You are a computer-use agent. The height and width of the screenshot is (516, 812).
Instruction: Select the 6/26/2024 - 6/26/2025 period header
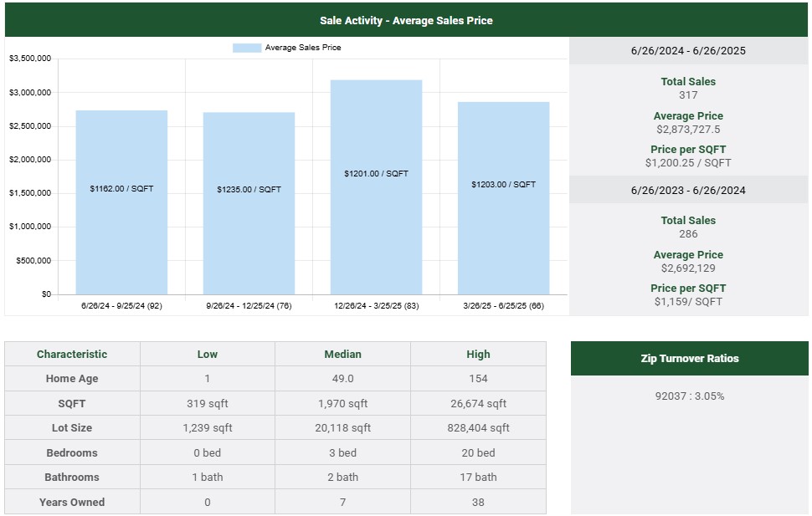coord(688,51)
